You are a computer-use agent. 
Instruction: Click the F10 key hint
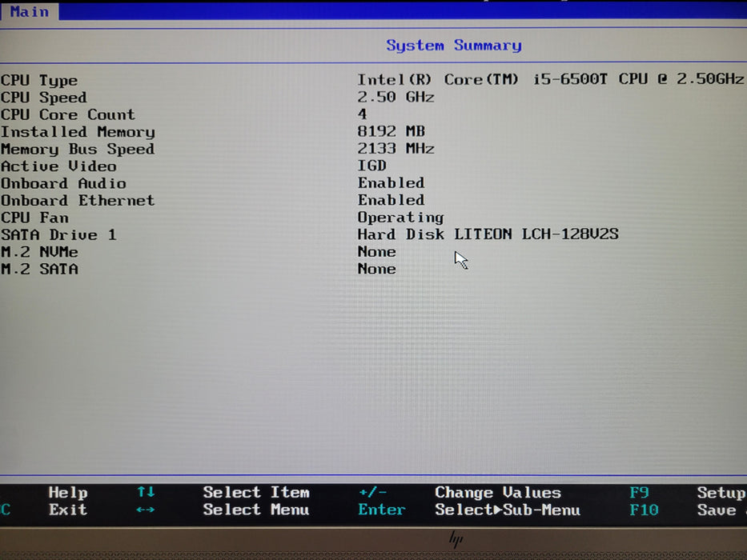[644, 510]
